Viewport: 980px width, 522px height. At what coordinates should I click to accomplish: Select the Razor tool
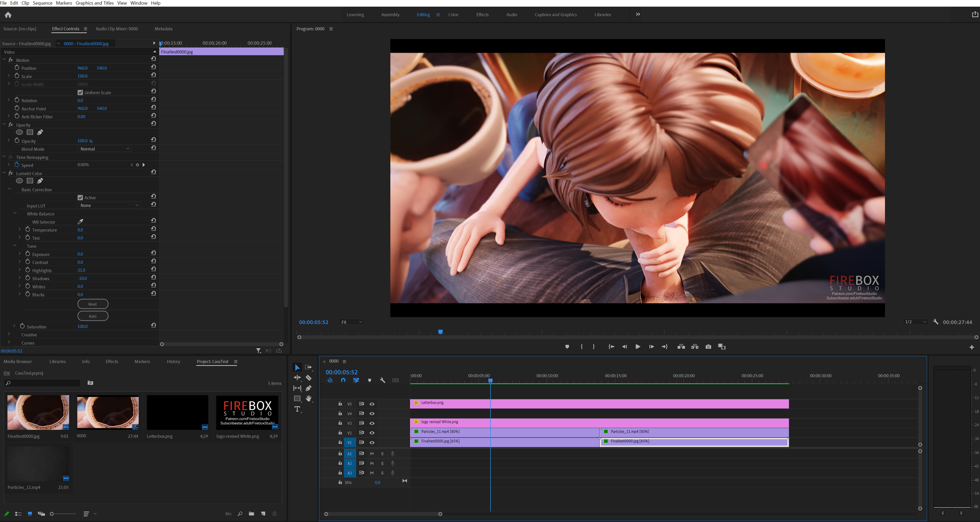pyautogui.click(x=308, y=378)
